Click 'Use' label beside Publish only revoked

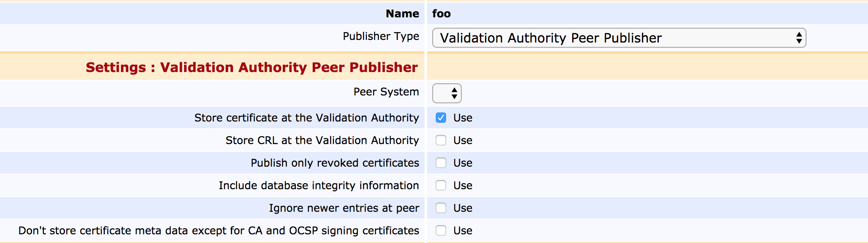coord(463,163)
